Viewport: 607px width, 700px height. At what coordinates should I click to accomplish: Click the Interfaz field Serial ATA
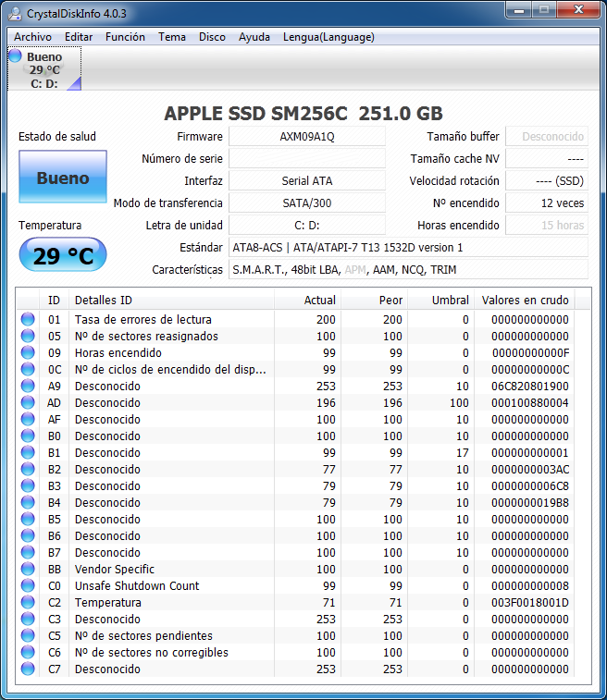pos(307,181)
